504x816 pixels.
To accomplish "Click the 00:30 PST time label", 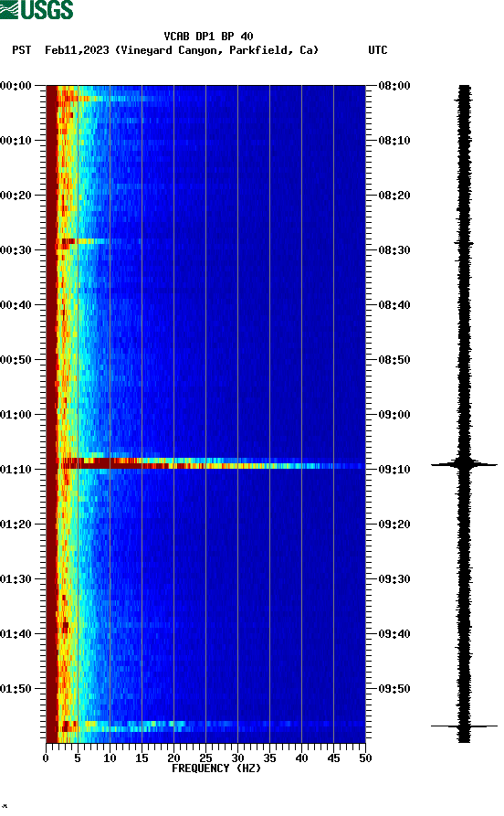I will coord(16,249).
